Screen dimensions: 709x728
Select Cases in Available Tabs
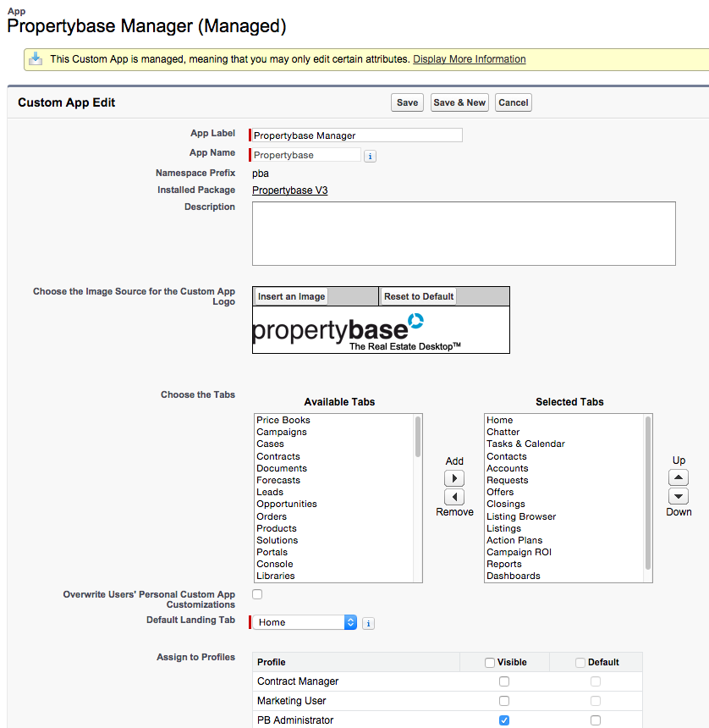tap(270, 444)
